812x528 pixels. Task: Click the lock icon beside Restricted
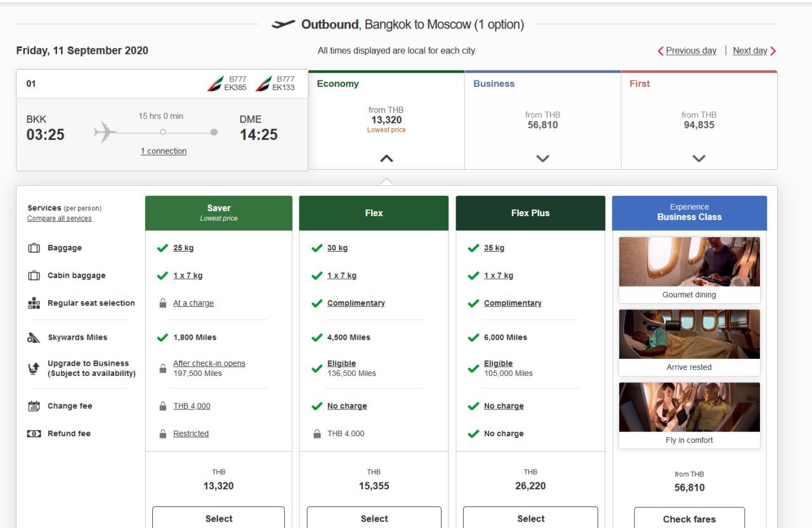(162, 434)
